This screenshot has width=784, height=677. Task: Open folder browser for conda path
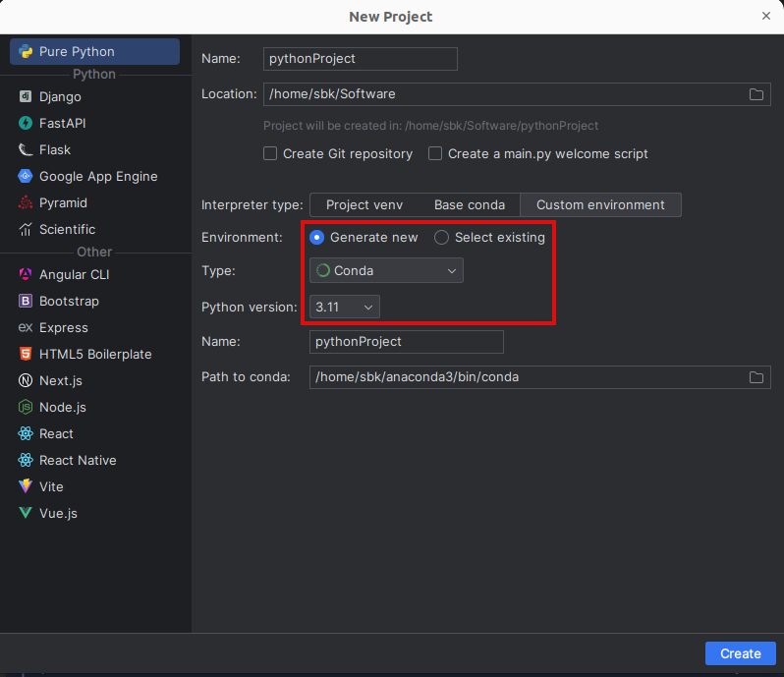pyautogui.click(x=756, y=377)
